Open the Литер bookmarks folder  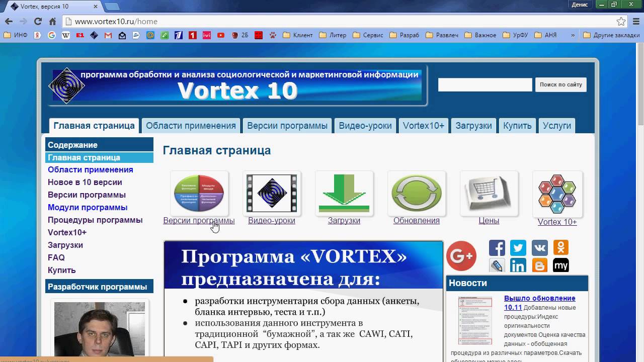click(x=332, y=35)
